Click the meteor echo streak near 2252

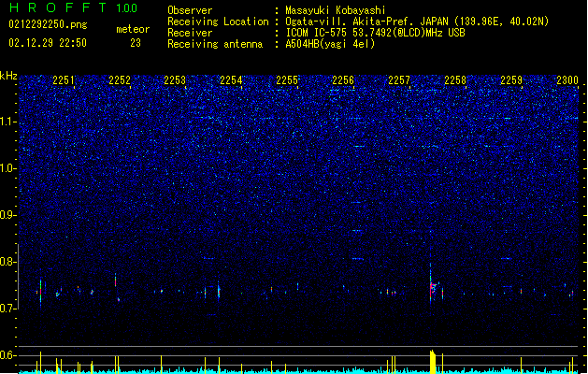coord(116,280)
